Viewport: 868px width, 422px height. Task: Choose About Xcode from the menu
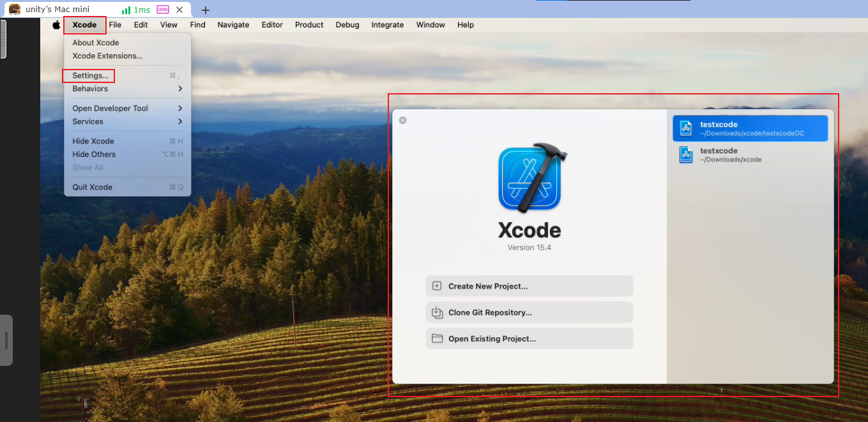128,43
